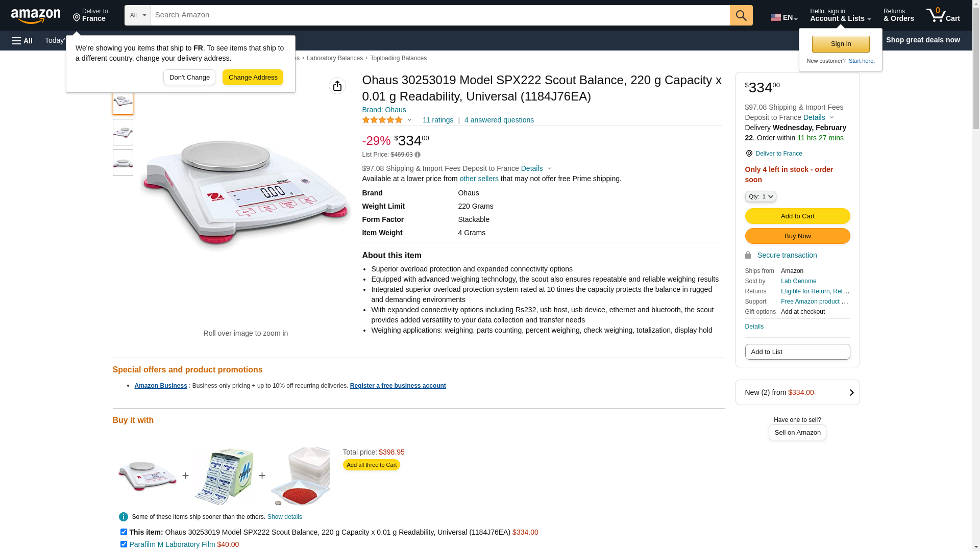Open the All hamburger menu
980x551 pixels.
(x=22, y=40)
